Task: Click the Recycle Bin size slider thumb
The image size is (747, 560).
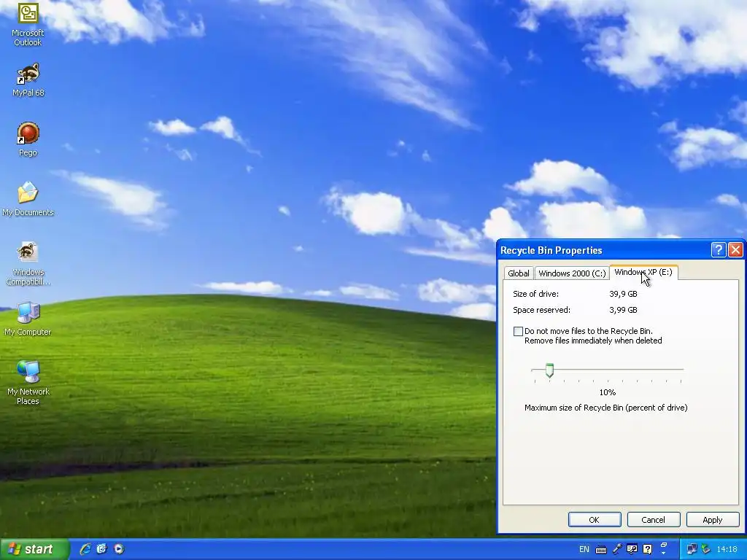Action: [x=549, y=370]
